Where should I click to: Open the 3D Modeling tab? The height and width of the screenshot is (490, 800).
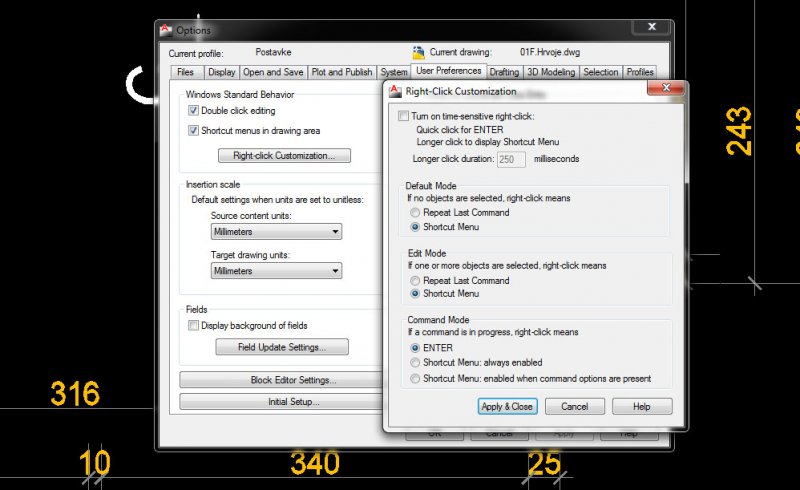[551, 72]
